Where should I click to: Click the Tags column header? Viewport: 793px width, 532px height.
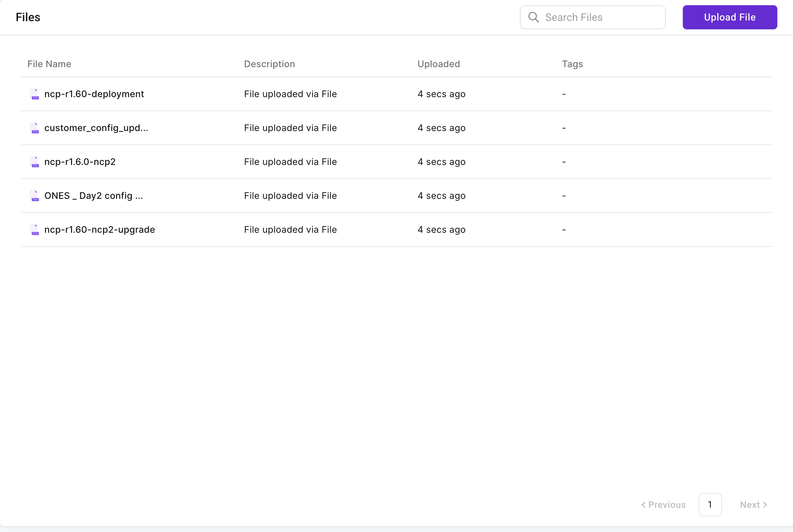(x=572, y=64)
